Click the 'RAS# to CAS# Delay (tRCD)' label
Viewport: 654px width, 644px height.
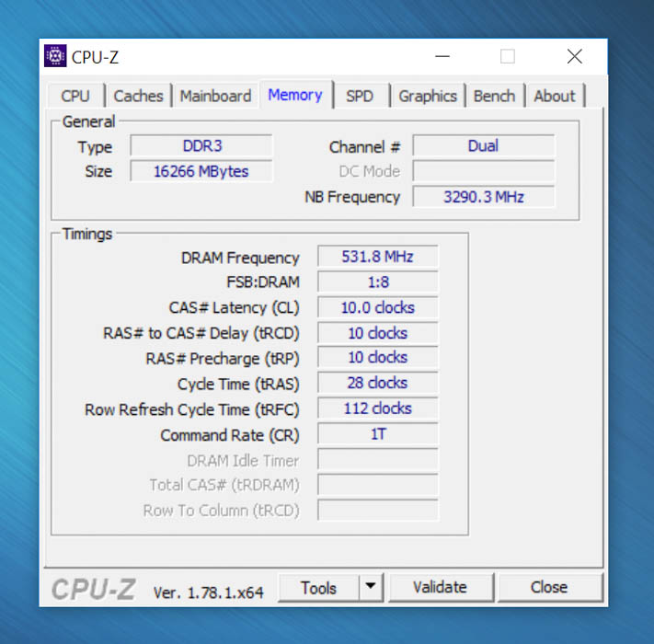pyautogui.click(x=201, y=333)
